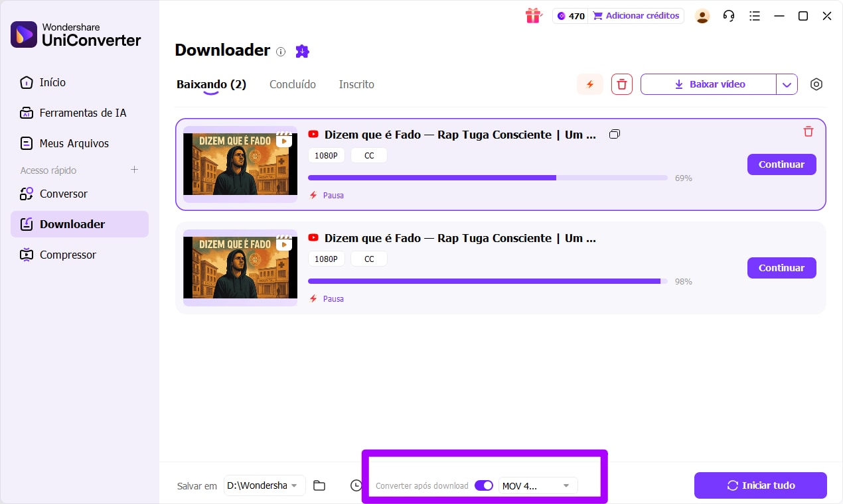
Task: Open the Compressor tool
Action: click(66, 255)
